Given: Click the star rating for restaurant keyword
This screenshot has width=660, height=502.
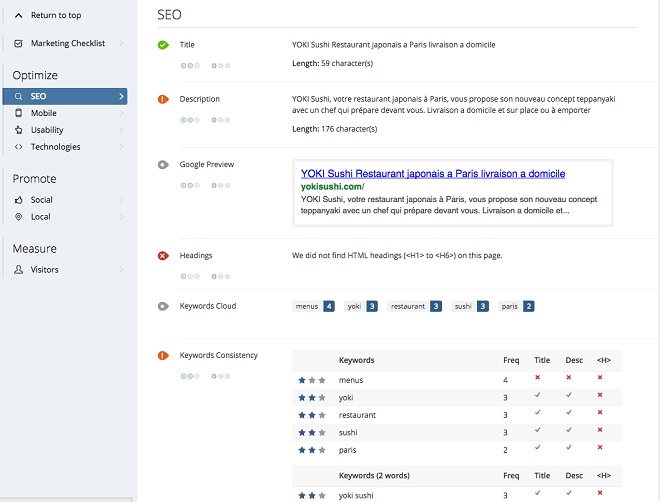Looking at the screenshot, I should coord(312,415).
